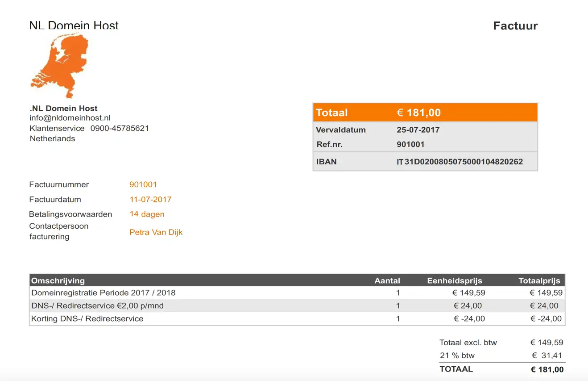
Task: Click the DNS-/ Redirectservice line item
Action: tap(98, 306)
